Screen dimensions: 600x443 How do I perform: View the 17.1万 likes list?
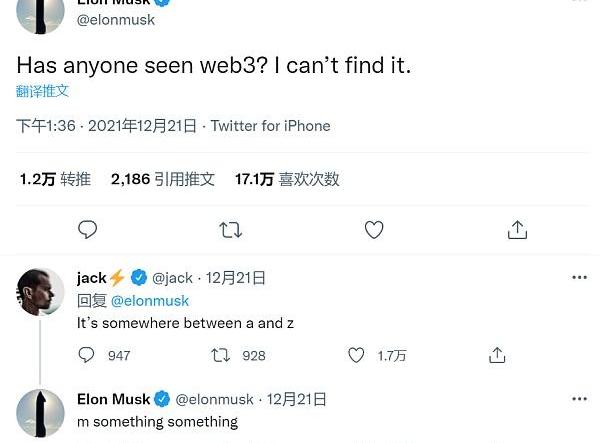pos(287,179)
